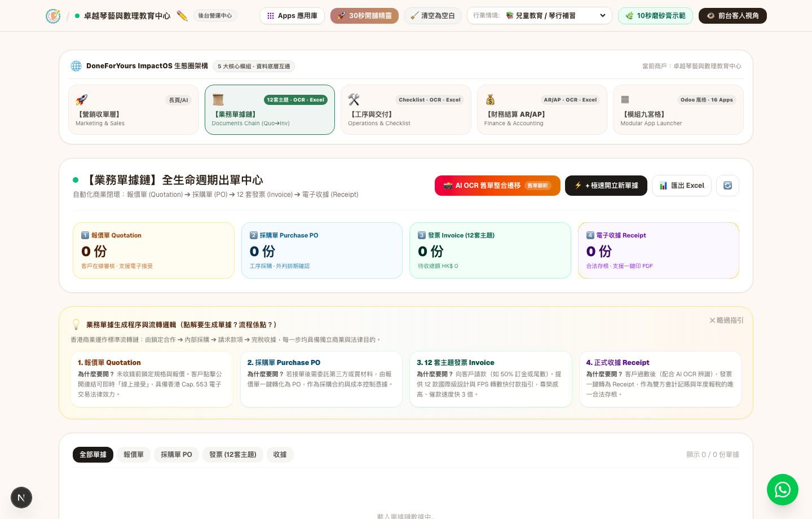Viewport: 812px width, 519px height.
Task: Click the Odoo 風格 · 16 Apps badge
Action: tap(707, 100)
